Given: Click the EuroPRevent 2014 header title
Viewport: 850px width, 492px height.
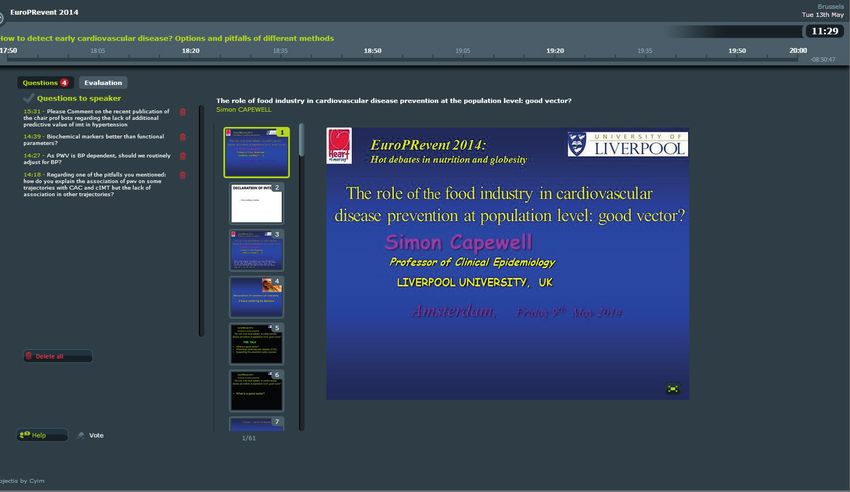Looking at the screenshot, I should pyautogui.click(x=44, y=12).
